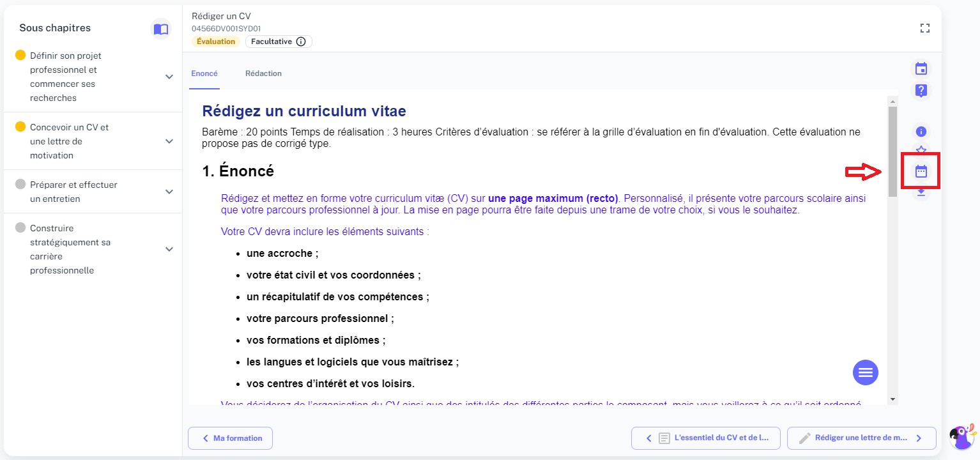The height and width of the screenshot is (460, 980).
Task: Go back to Ma formation
Action: (x=231, y=438)
